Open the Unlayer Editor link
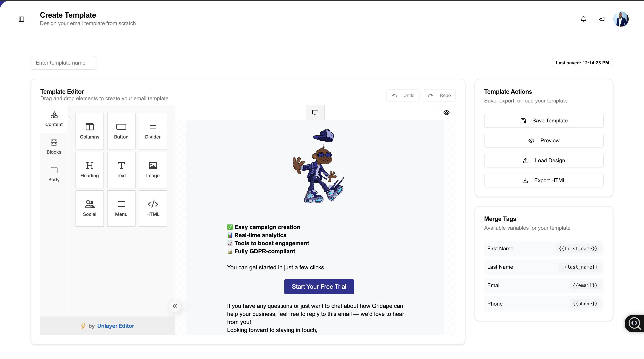Screen dimensions: 644x359 pos(116,326)
